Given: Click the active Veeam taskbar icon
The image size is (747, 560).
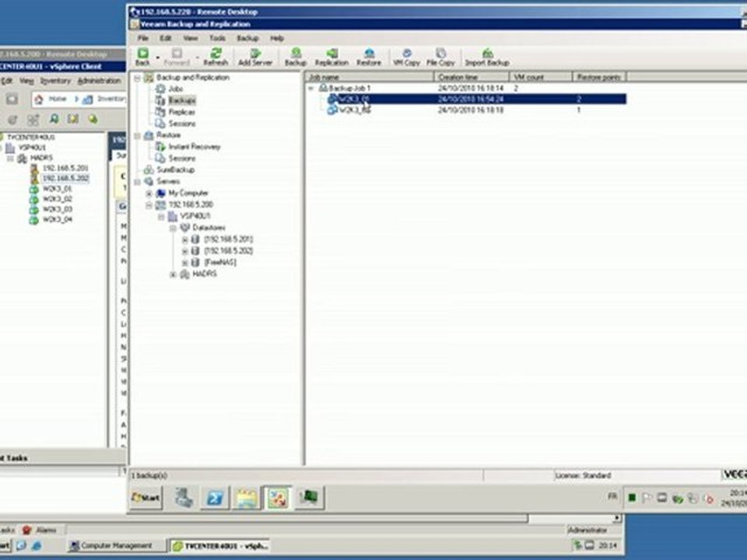Looking at the screenshot, I should pyautogui.click(x=278, y=498).
